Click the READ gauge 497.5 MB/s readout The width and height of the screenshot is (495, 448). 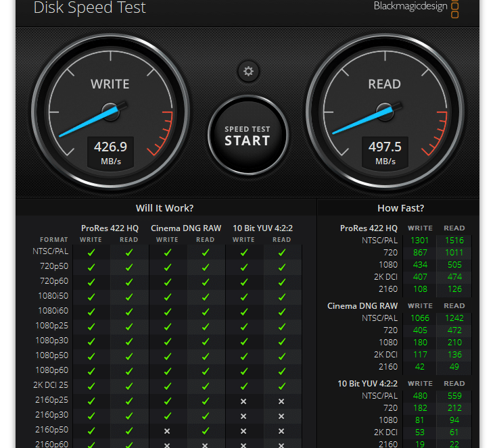(385, 153)
